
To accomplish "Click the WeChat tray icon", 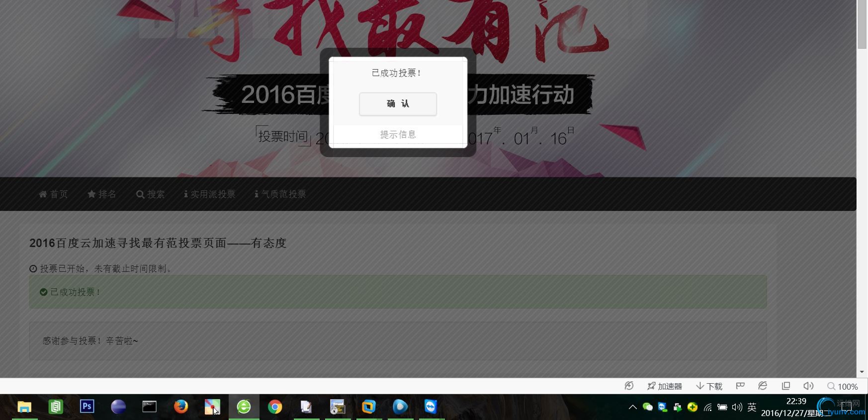I will tap(647, 407).
